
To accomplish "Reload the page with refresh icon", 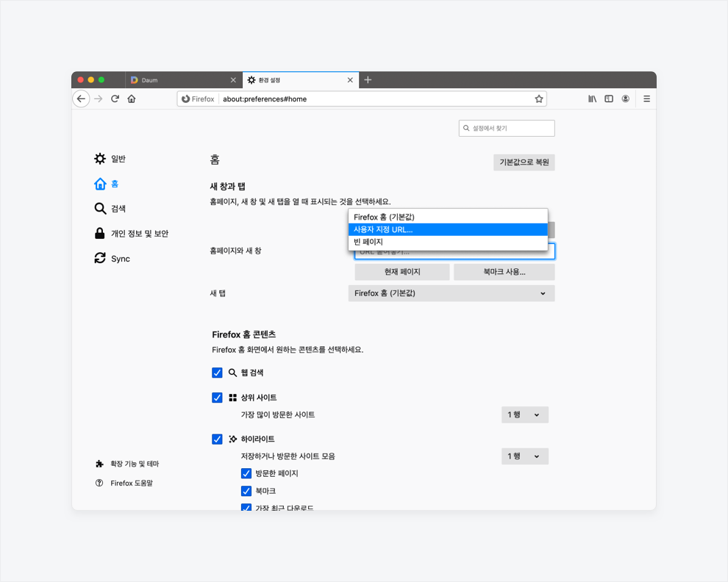I will click(x=115, y=99).
